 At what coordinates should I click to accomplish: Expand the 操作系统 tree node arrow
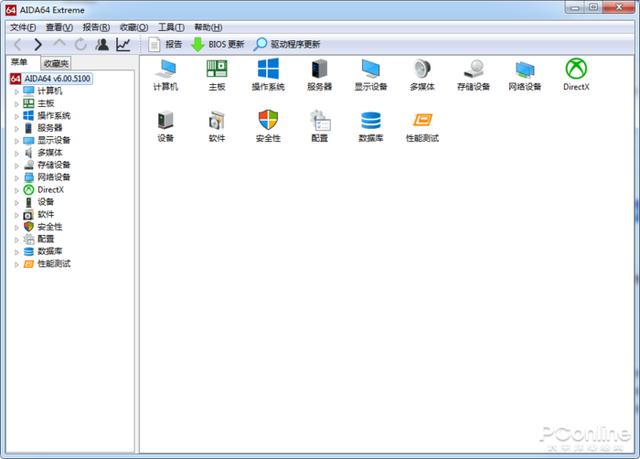point(17,116)
